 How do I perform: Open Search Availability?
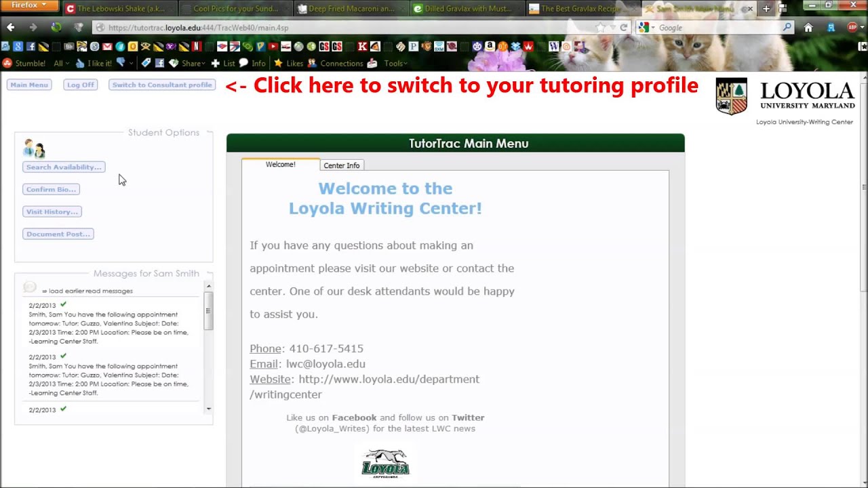click(x=64, y=167)
